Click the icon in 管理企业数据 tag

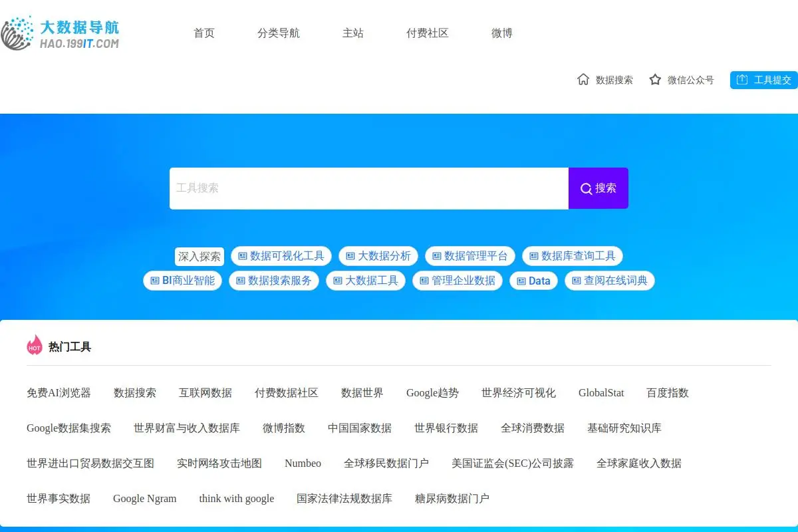[x=424, y=281]
